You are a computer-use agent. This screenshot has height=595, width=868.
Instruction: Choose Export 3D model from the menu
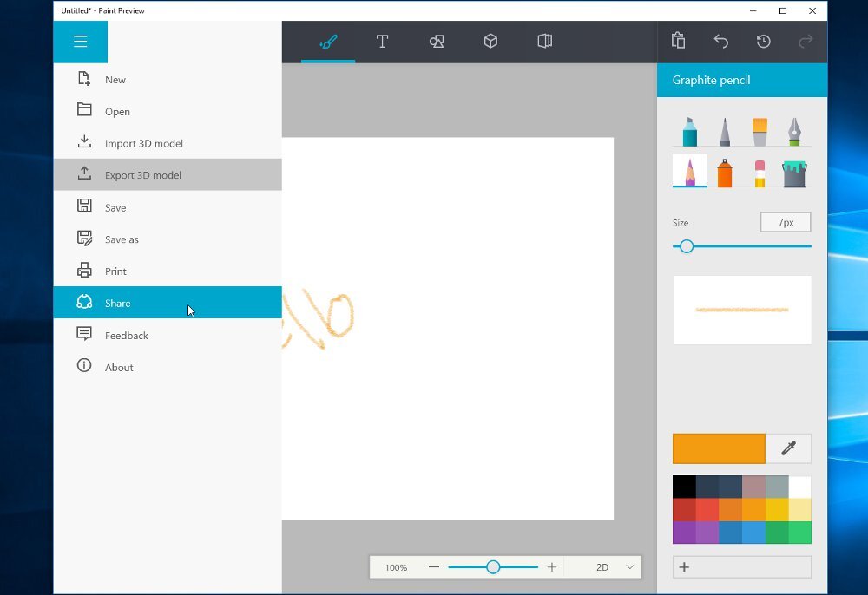(143, 175)
